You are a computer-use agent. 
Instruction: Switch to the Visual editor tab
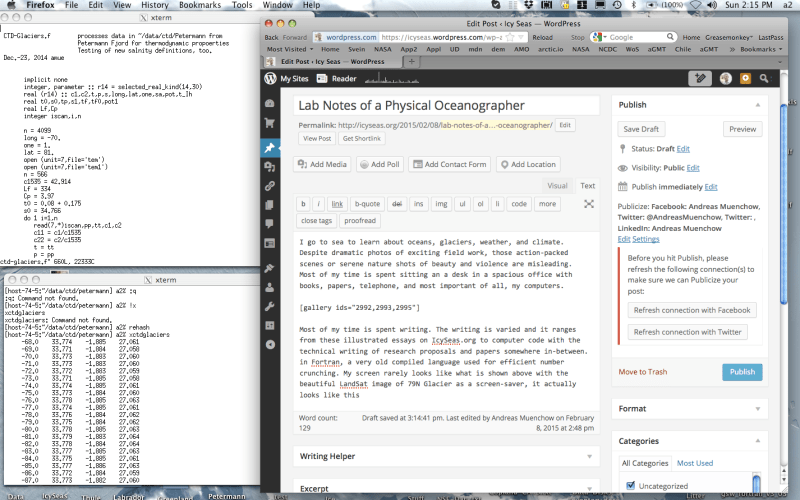click(x=557, y=186)
